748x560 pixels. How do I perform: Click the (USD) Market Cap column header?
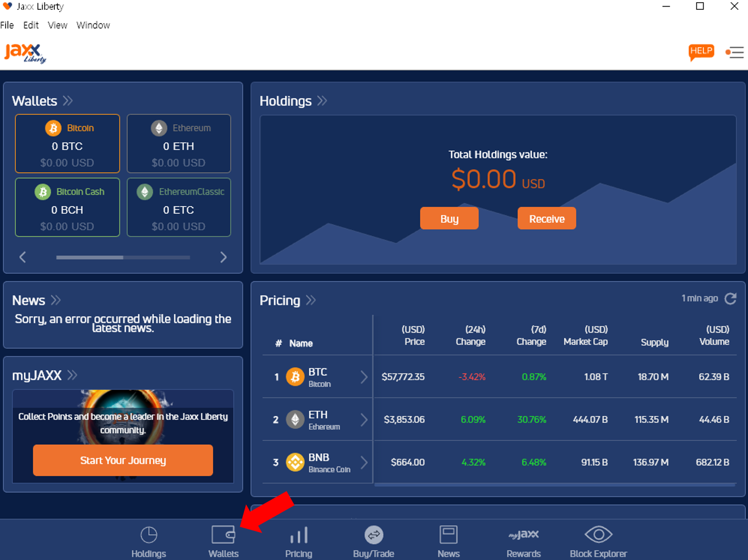[x=586, y=336]
